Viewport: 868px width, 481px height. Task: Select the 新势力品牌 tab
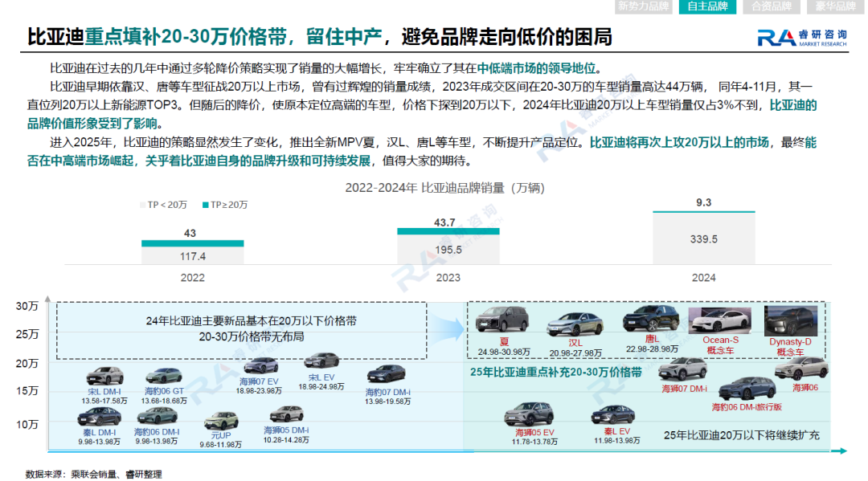click(x=643, y=6)
